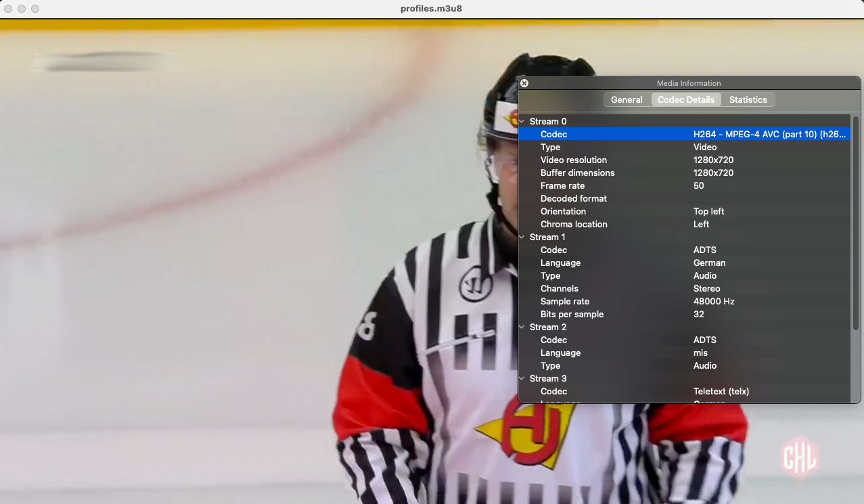Select the Frame rate row
The width and height of the screenshot is (864, 504).
pos(684,185)
